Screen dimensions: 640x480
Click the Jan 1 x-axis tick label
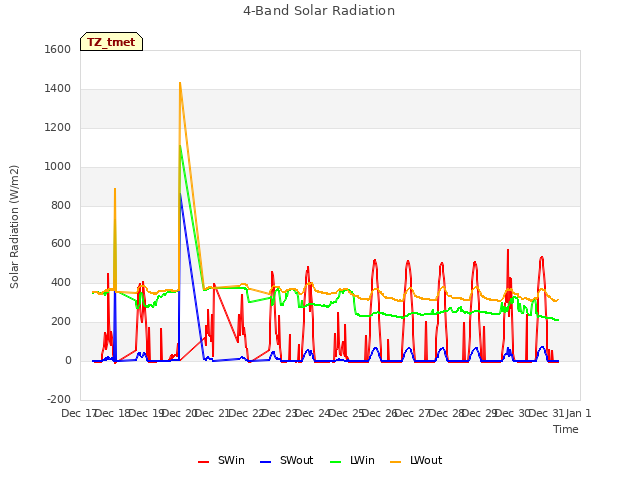click(x=578, y=413)
